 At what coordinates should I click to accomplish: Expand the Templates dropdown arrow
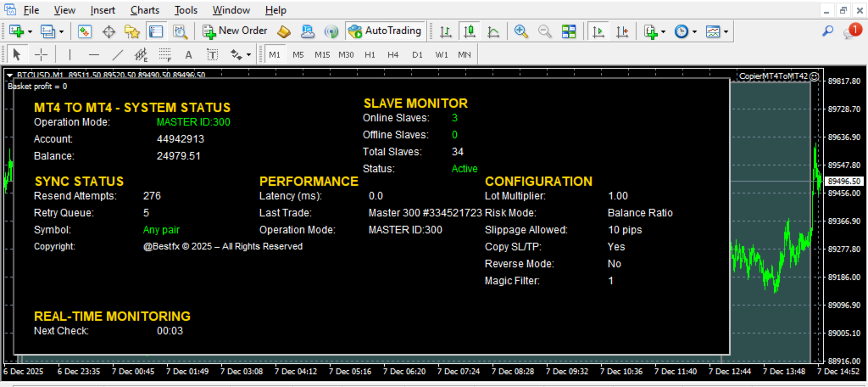click(726, 31)
